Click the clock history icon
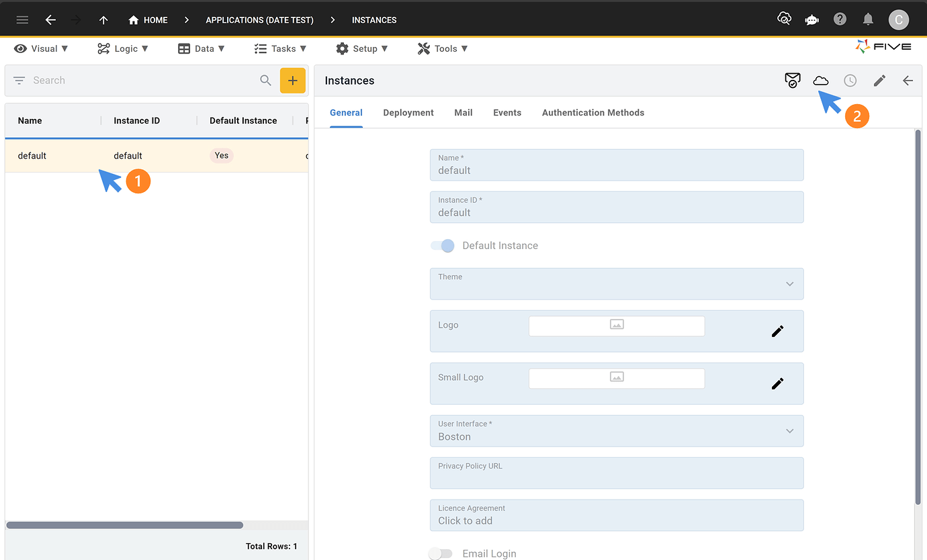The image size is (927, 560). tap(850, 80)
